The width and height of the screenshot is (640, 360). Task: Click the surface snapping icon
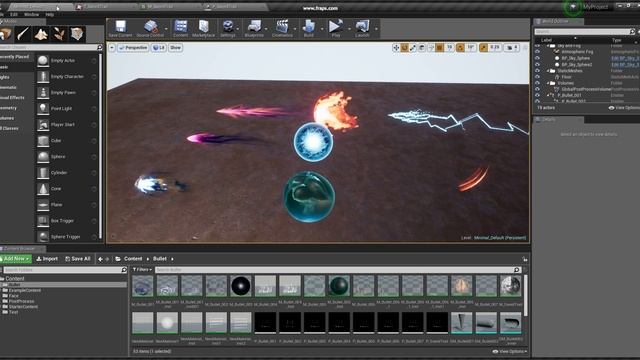431,48
